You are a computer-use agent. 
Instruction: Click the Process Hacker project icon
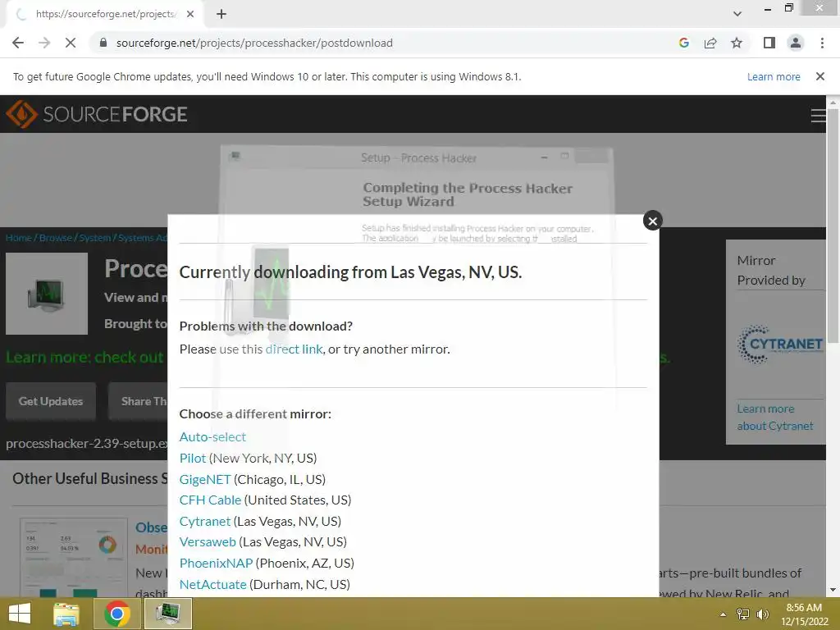click(x=47, y=294)
